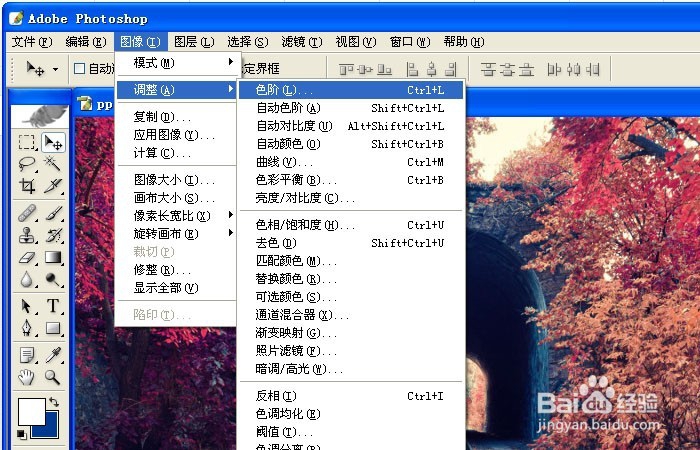Click the align vertical centers icon
This screenshot has height=450, width=700.
pos(366,69)
